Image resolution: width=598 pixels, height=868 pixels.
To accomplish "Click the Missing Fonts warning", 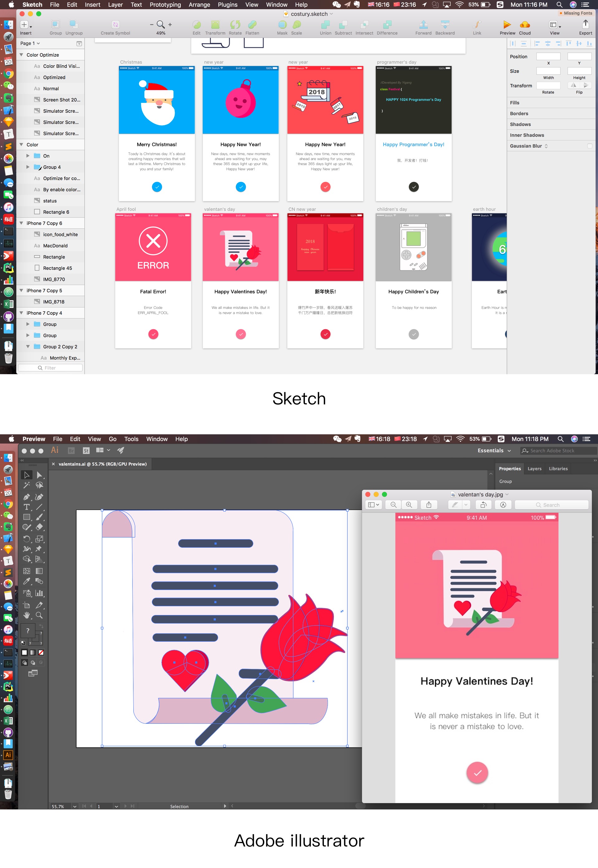I will point(576,13).
